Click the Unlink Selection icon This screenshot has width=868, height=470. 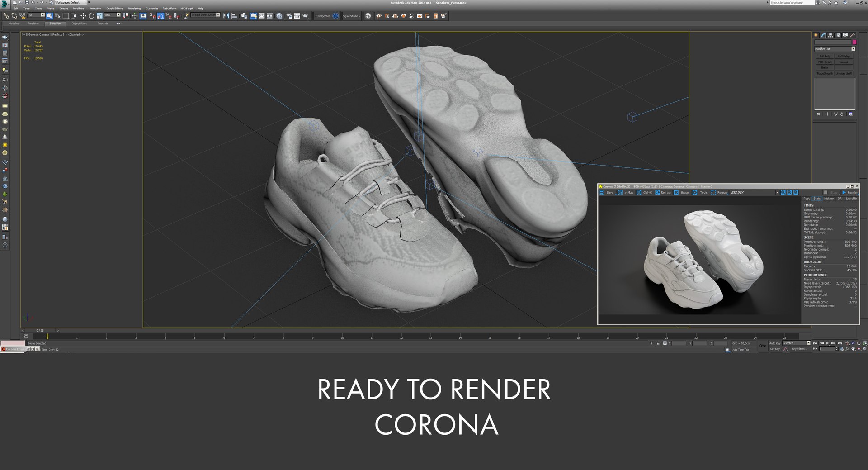tap(14, 16)
